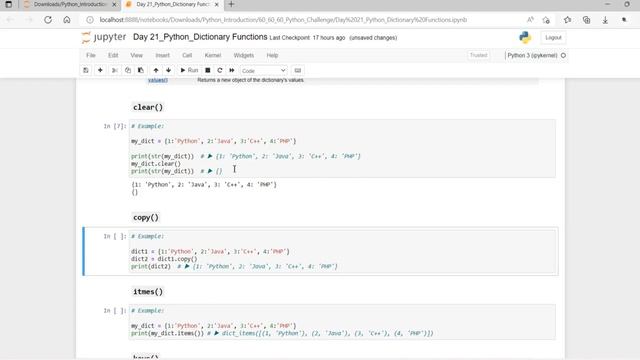Open the cell type Code dropdown
Image resolution: width=640 pixels, height=360 pixels.
point(263,71)
